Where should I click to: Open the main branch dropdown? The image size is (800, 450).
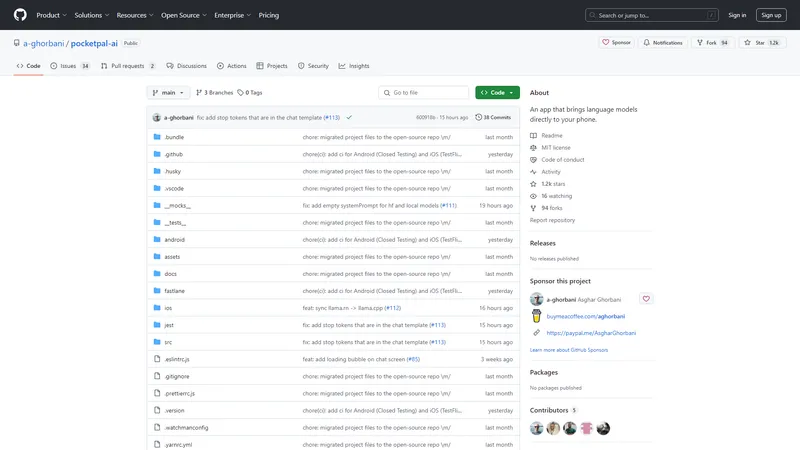(168, 92)
